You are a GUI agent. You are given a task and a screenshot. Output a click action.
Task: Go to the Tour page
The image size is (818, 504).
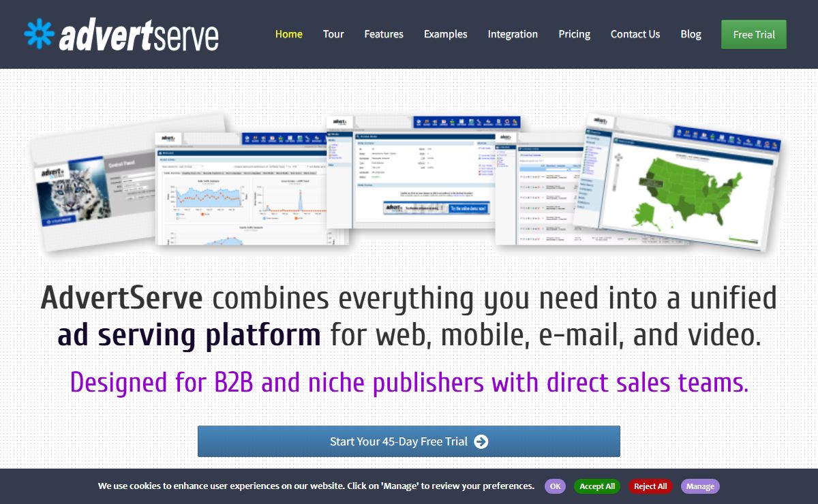pos(333,34)
